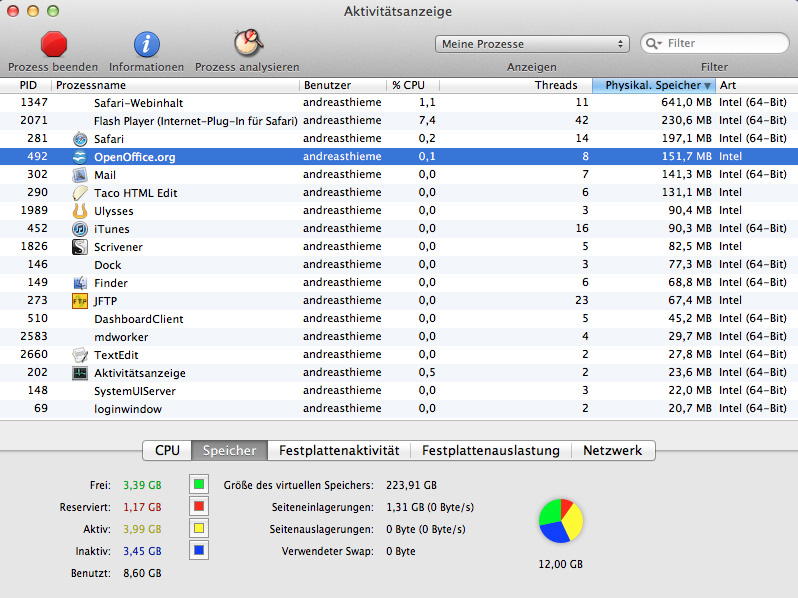Click the Prozess analysieren magnifier icon
The height and width of the screenshot is (598, 798).
click(248, 43)
